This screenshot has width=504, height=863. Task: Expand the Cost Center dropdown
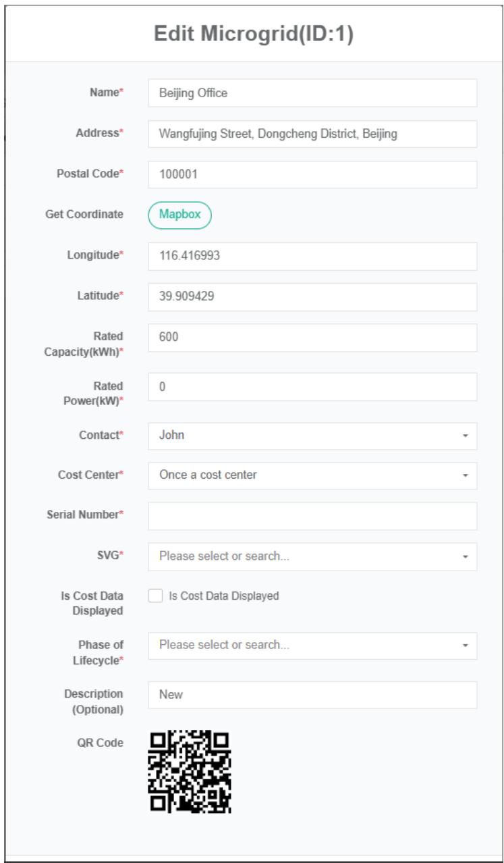[x=304, y=475]
